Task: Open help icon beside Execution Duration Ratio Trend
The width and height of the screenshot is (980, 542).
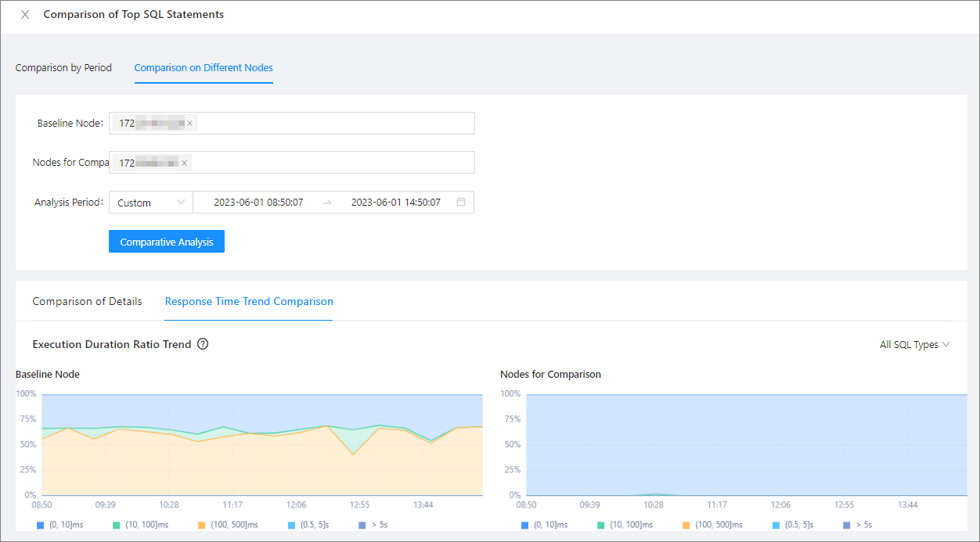Action: click(203, 344)
